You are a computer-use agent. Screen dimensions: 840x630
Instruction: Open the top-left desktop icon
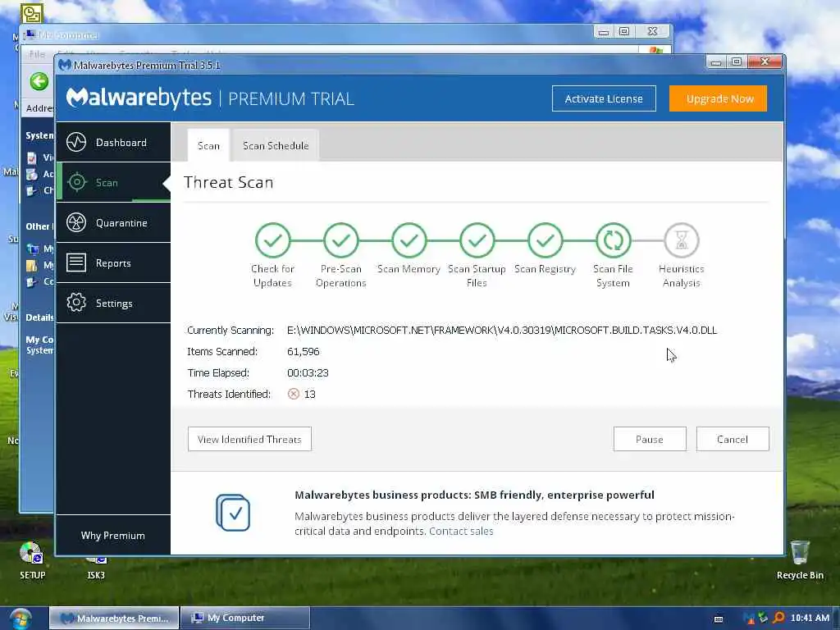pos(31,13)
